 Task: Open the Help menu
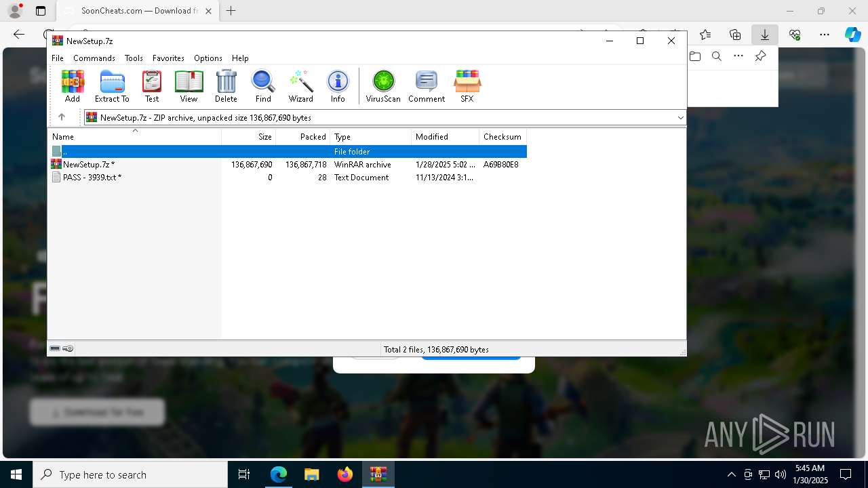[x=240, y=58]
